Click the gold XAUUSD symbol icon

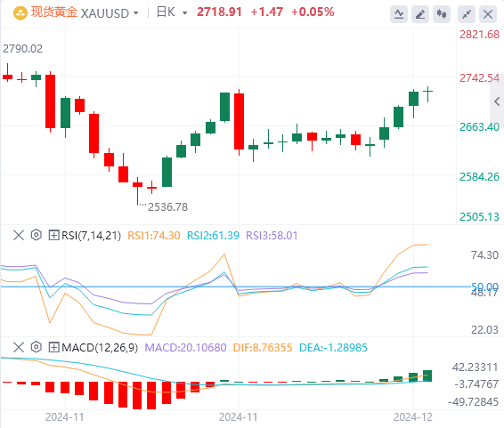(20, 13)
